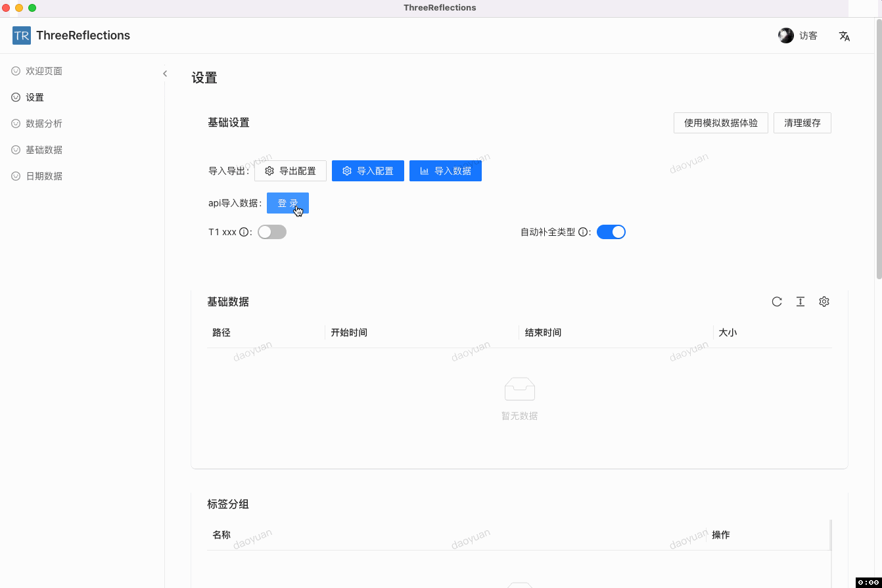
Task: Click info icon next to T1 xxx
Action: [244, 232]
